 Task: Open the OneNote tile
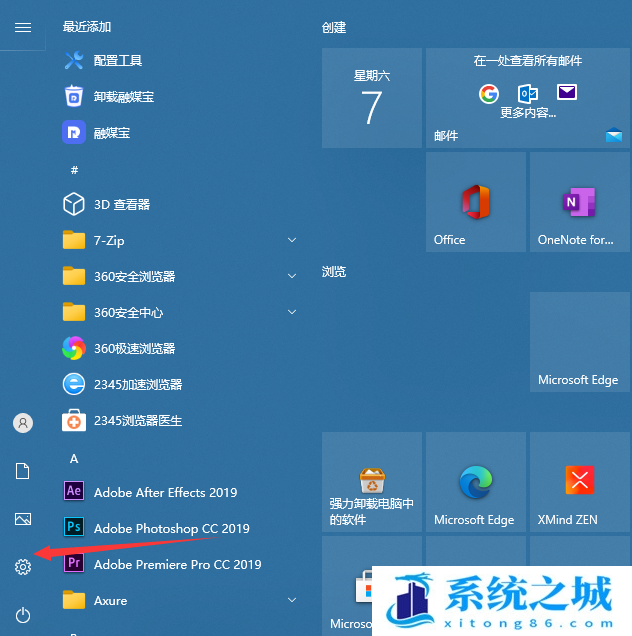coord(580,202)
